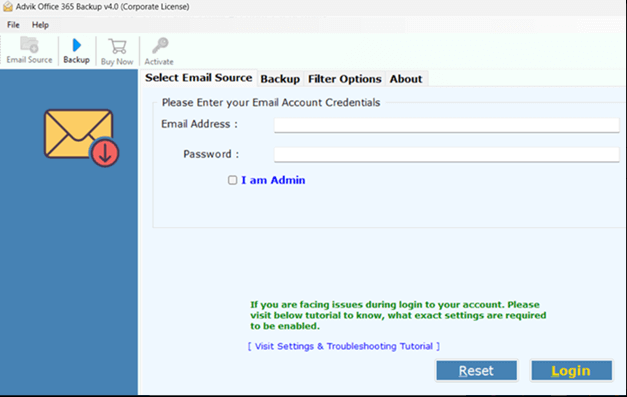The width and height of the screenshot is (627, 397).
Task: Click the Please Enter your Email Account Credentials heading
Action: 271,103
